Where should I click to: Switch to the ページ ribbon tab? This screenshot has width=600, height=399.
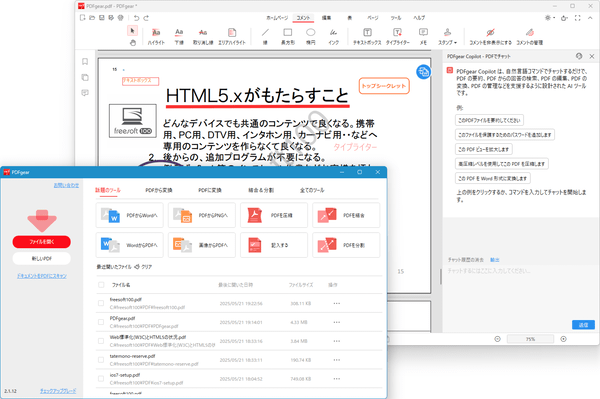[373, 18]
